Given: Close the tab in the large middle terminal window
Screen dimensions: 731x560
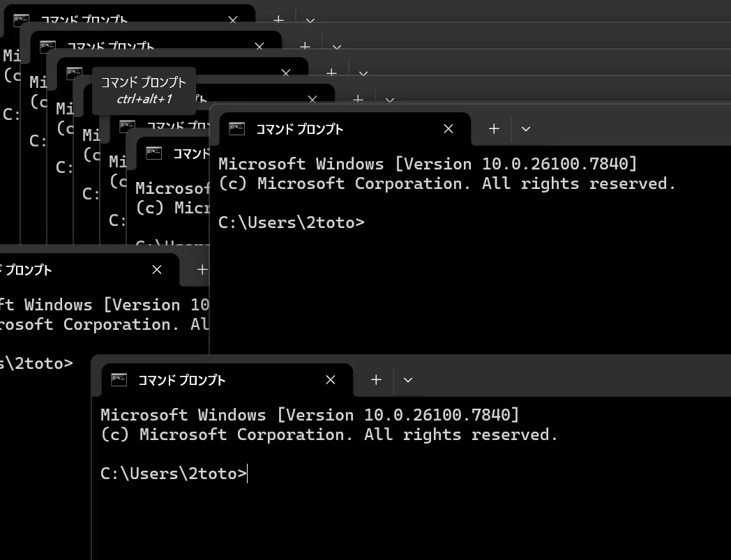Looking at the screenshot, I should coord(449,129).
